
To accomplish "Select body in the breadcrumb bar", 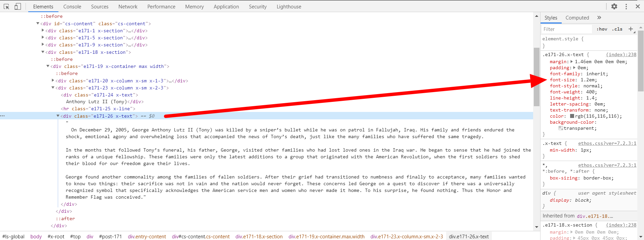I will coord(36,236).
